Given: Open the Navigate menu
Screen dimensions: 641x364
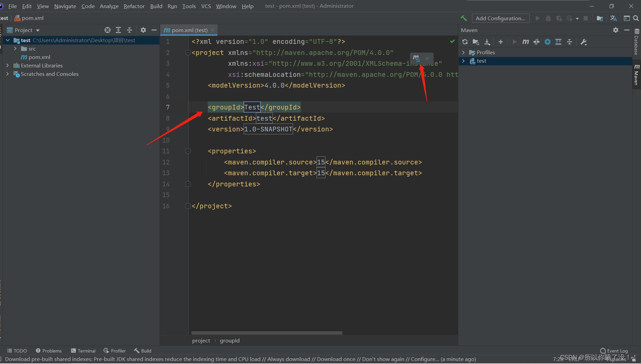Looking at the screenshot, I should (65, 6).
